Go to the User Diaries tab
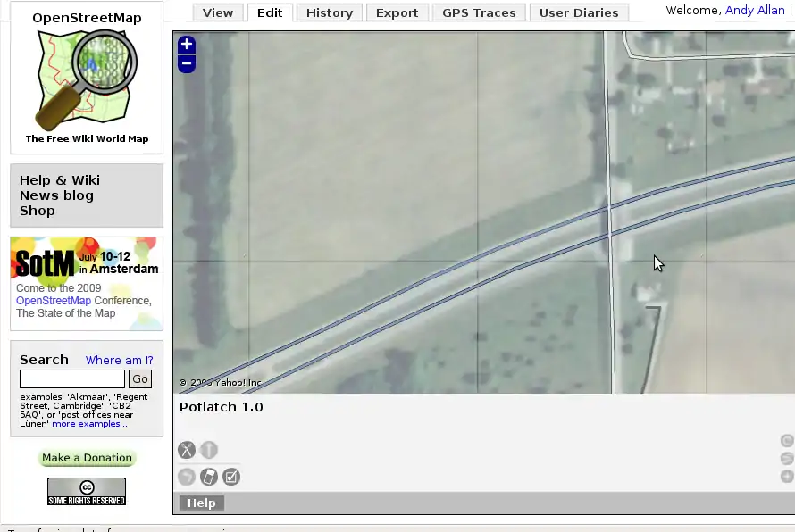This screenshot has height=532, width=795. [x=579, y=12]
